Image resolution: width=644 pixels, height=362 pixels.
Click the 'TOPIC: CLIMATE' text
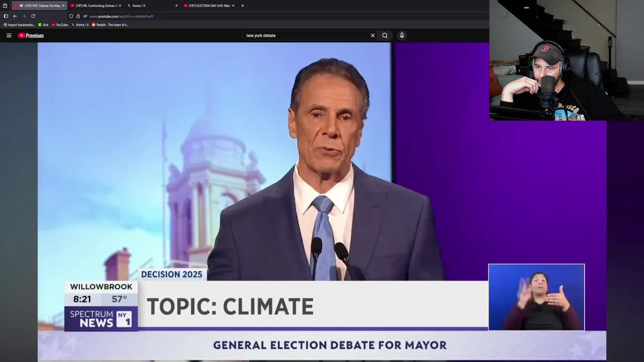[x=230, y=307]
